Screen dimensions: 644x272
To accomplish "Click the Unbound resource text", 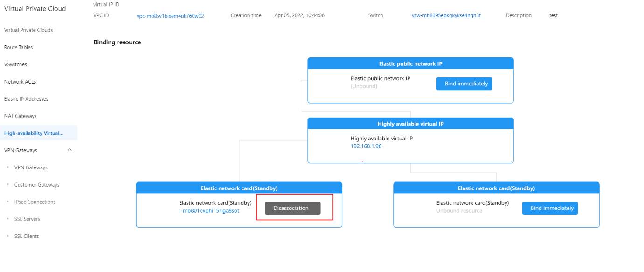I will [459, 211].
